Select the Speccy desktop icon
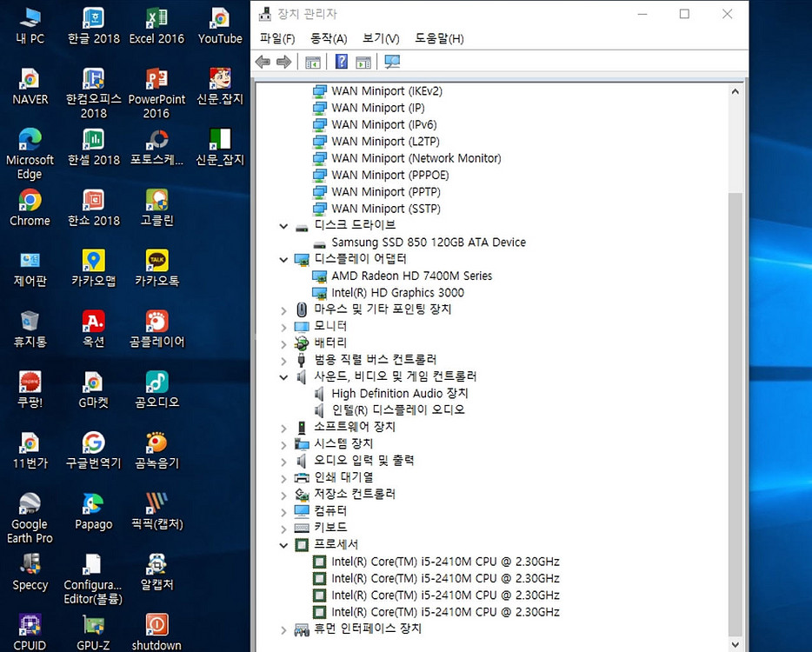 [30, 572]
